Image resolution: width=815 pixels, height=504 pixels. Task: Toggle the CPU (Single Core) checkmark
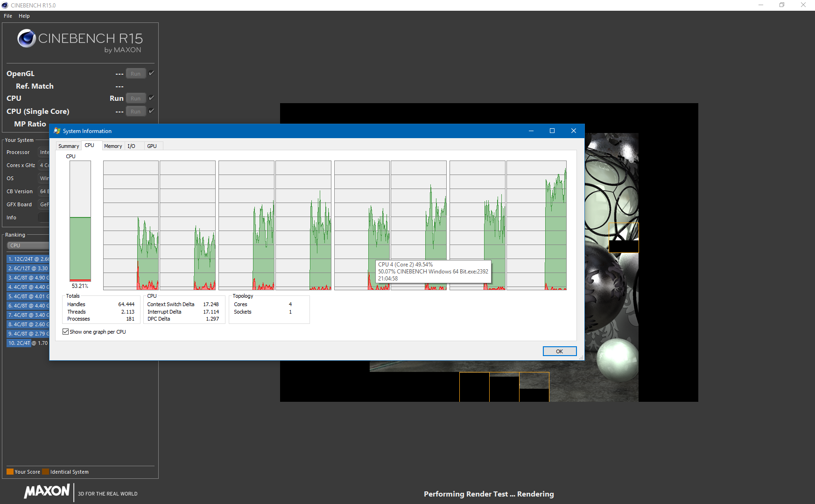pyautogui.click(x=151, y=111)
